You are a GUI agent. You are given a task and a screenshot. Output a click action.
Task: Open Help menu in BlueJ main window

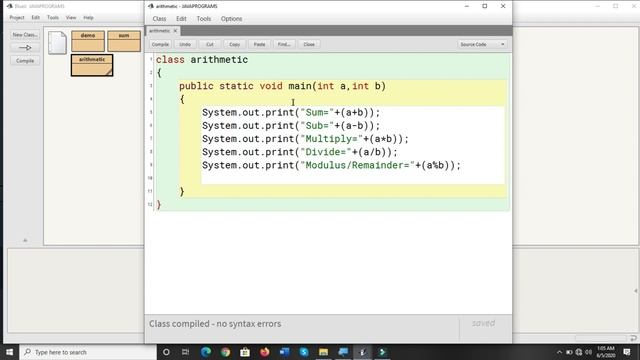[x=89, y=18]
